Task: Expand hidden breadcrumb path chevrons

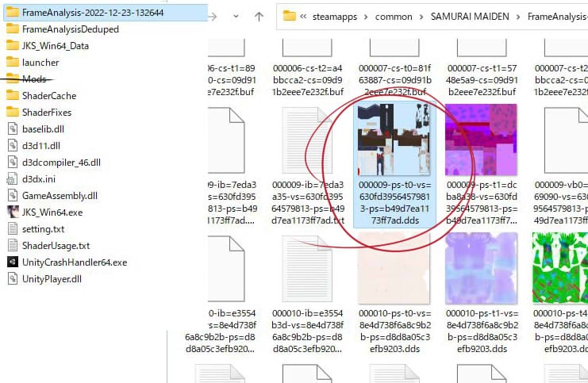Action: (x=303, y=16)
